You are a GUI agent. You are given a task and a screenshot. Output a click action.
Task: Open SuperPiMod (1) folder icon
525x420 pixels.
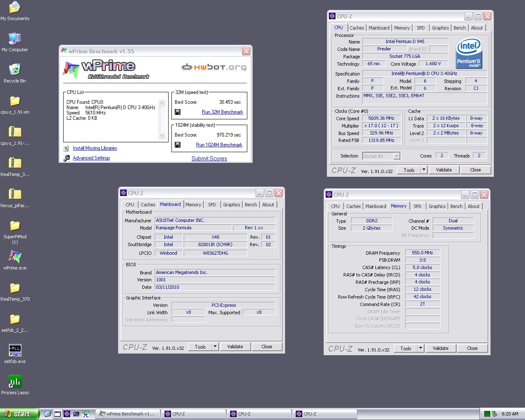point(15,226)
